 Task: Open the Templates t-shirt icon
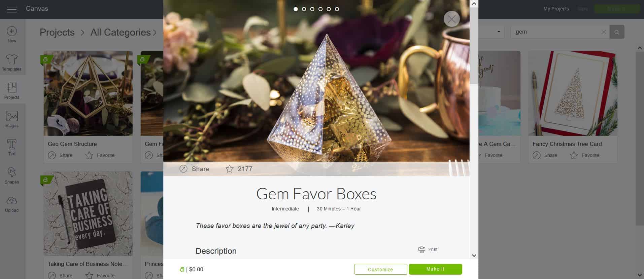pos(12,59)
